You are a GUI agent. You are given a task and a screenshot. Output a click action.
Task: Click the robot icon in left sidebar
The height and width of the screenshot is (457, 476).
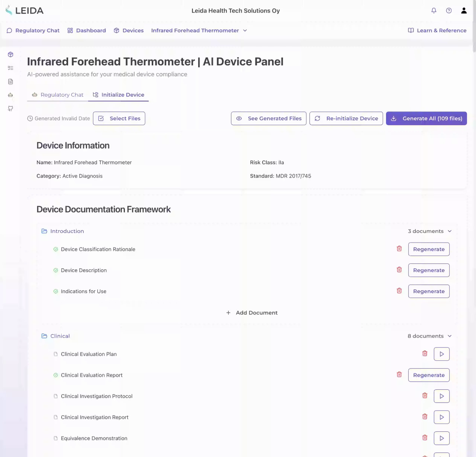10,95
